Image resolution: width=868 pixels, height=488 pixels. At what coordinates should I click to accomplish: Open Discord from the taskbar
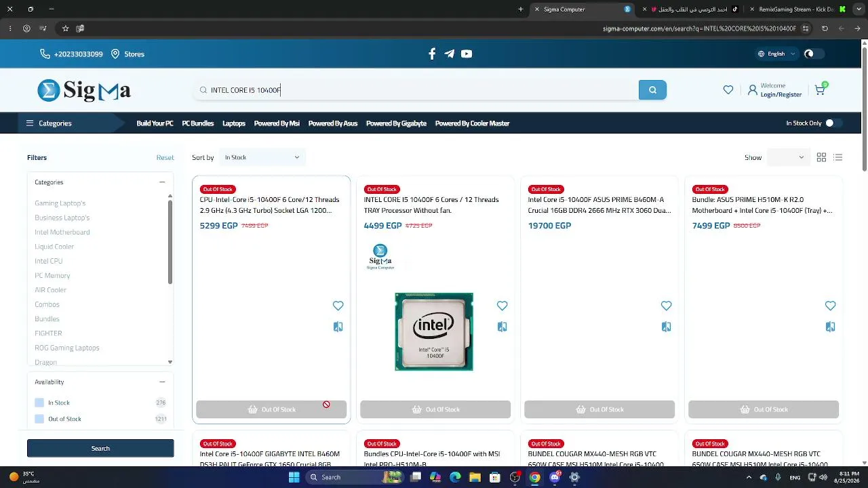tap(555, 477)
